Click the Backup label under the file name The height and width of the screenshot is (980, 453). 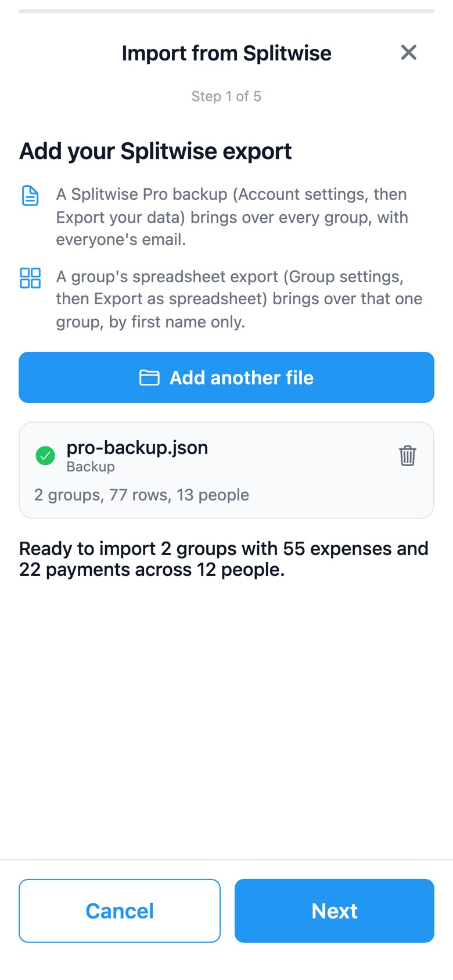click(91, 467)
